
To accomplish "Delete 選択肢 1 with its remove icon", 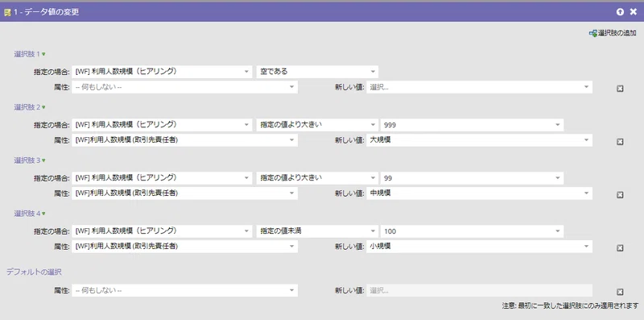I will click(620, 89).
